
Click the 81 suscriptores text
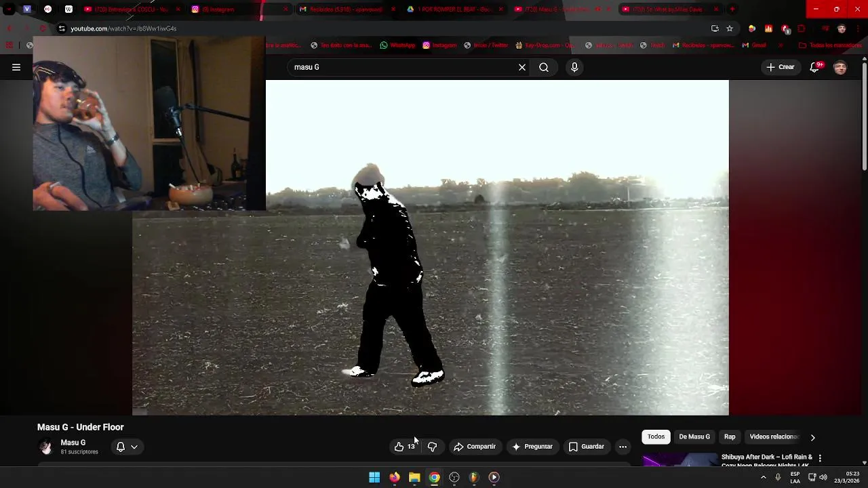click(79, 452)
